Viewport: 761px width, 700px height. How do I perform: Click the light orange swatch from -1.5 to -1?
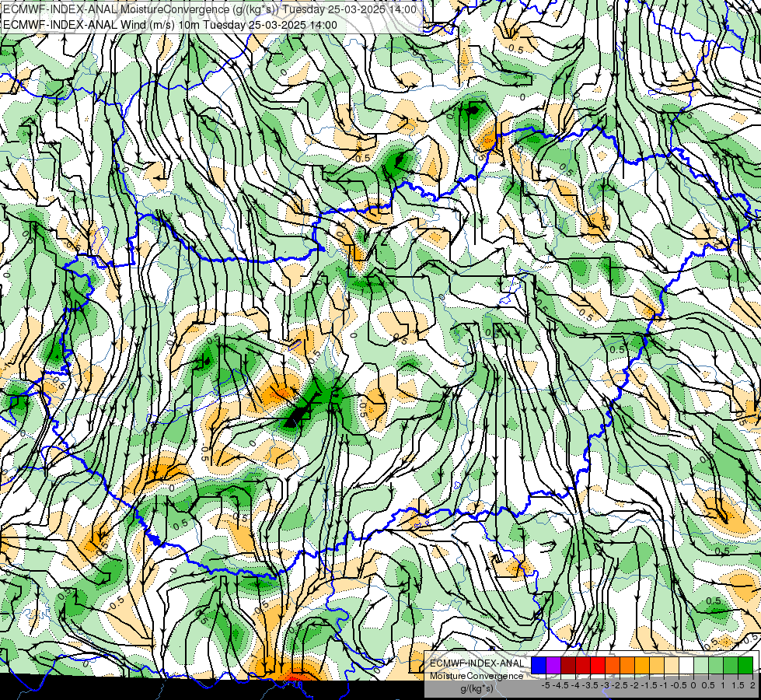coord(657,666)
